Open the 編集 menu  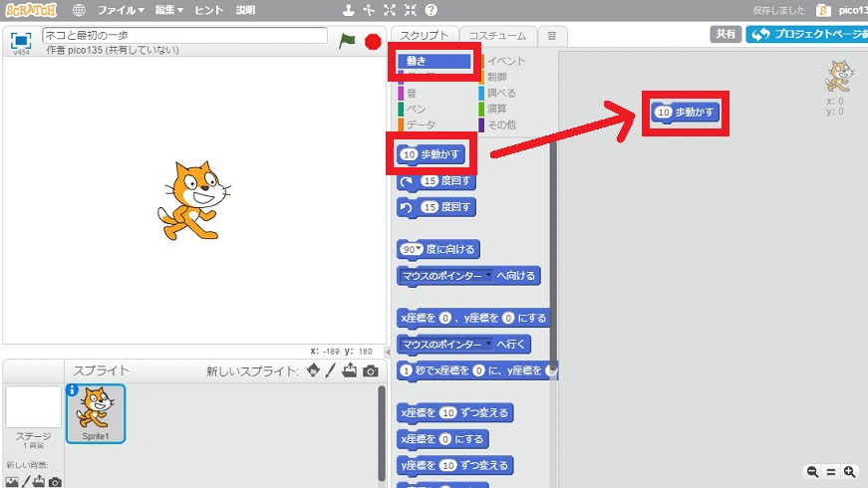point(168,10)
